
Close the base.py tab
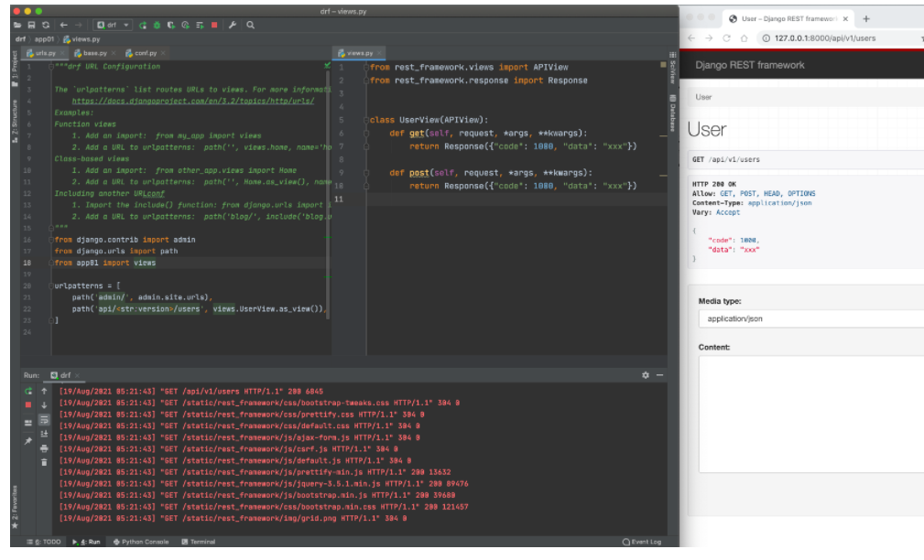pyautogui.click(x=114, y=53)
